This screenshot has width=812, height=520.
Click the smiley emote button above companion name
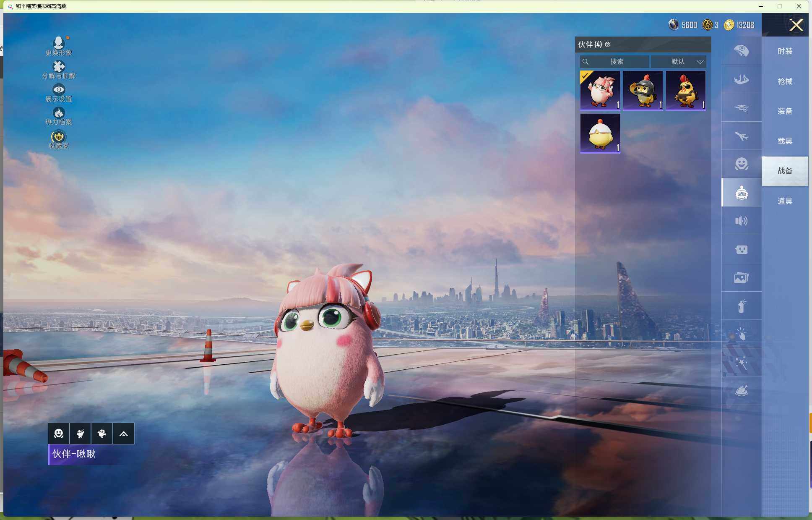(59, 434)
